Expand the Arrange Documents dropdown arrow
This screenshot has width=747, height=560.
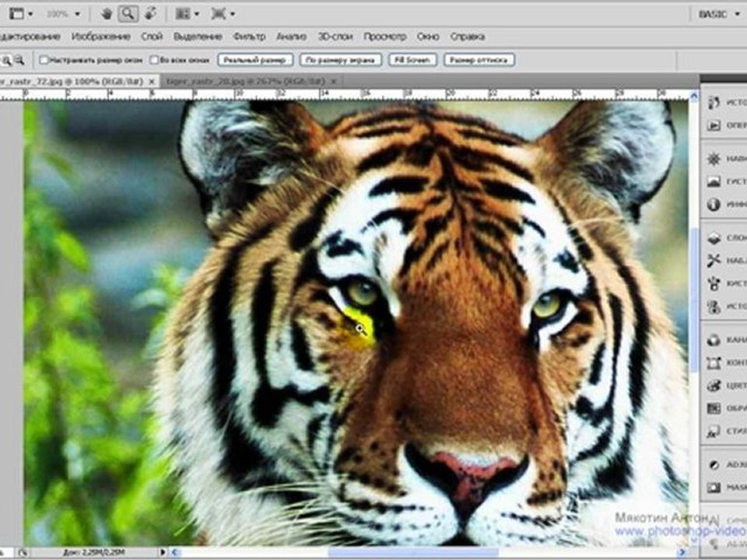[x=196, y=14]
